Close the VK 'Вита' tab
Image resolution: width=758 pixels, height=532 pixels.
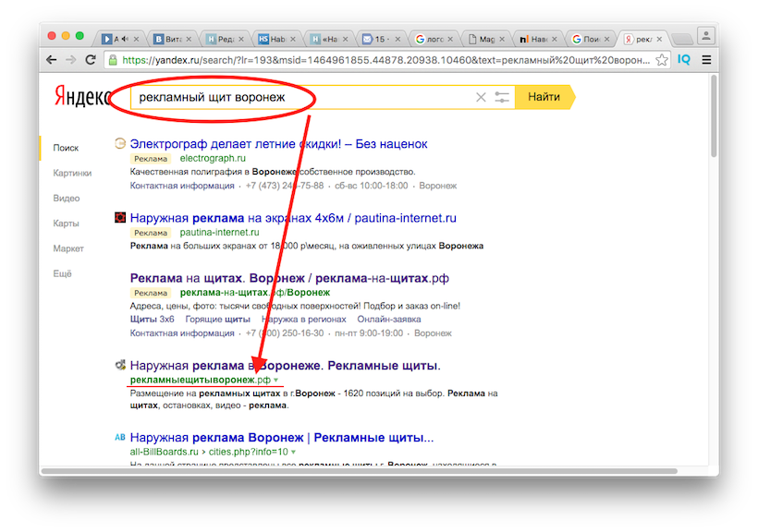(189, 39)
